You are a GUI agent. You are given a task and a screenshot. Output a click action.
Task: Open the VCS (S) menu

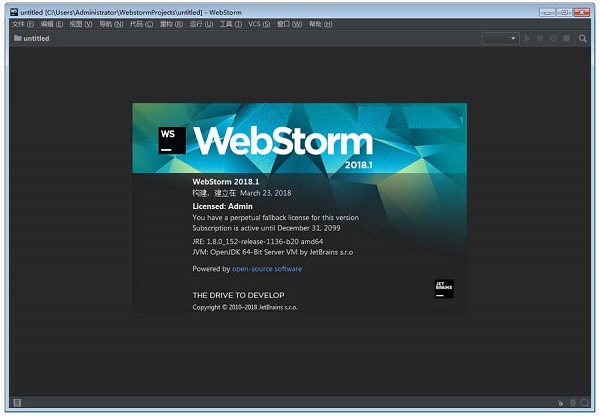point(259,24)
